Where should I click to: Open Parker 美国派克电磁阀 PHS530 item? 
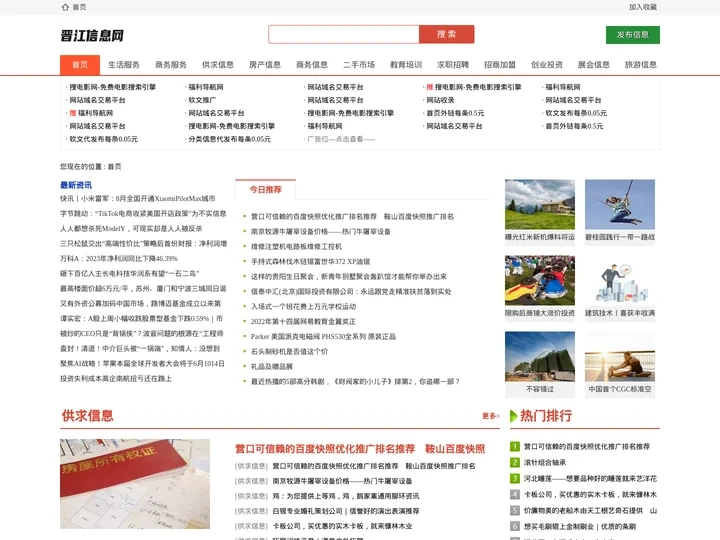(323, 337)
